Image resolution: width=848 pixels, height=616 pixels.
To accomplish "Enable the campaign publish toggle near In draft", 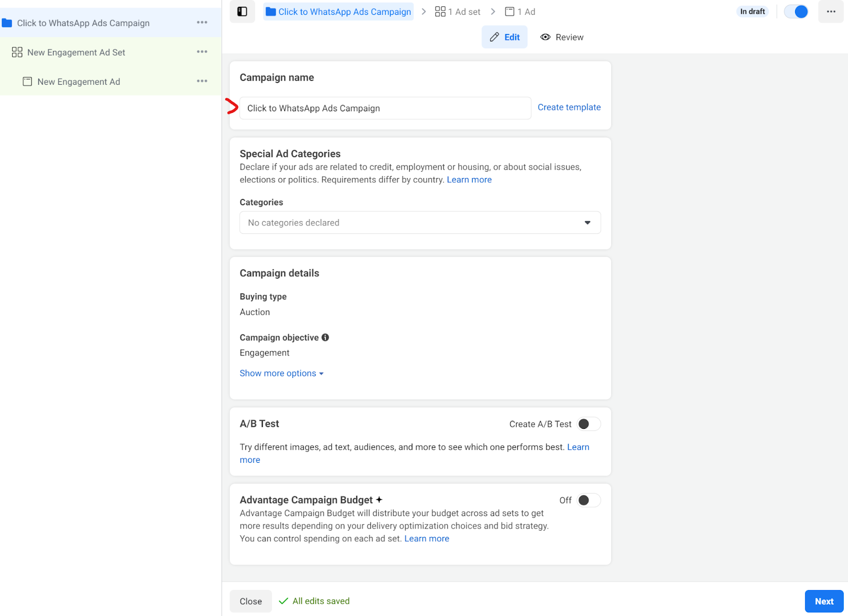I will point(796,11).
